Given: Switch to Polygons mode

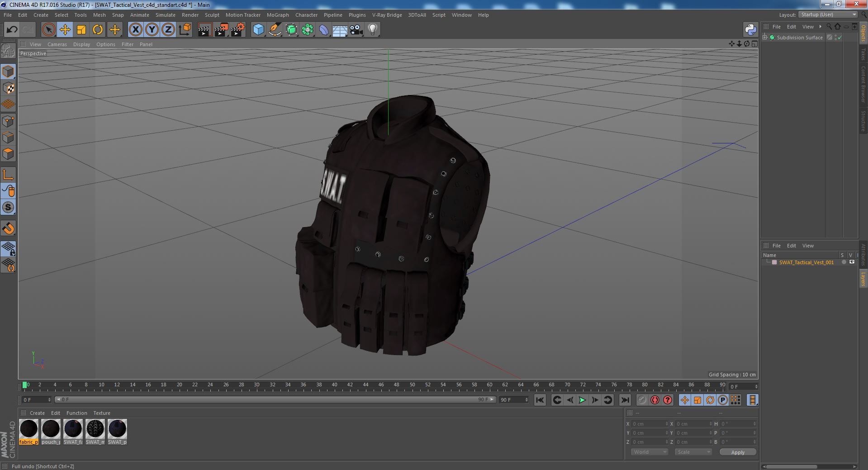Looking at the screenshot, I should pos(8,154).
